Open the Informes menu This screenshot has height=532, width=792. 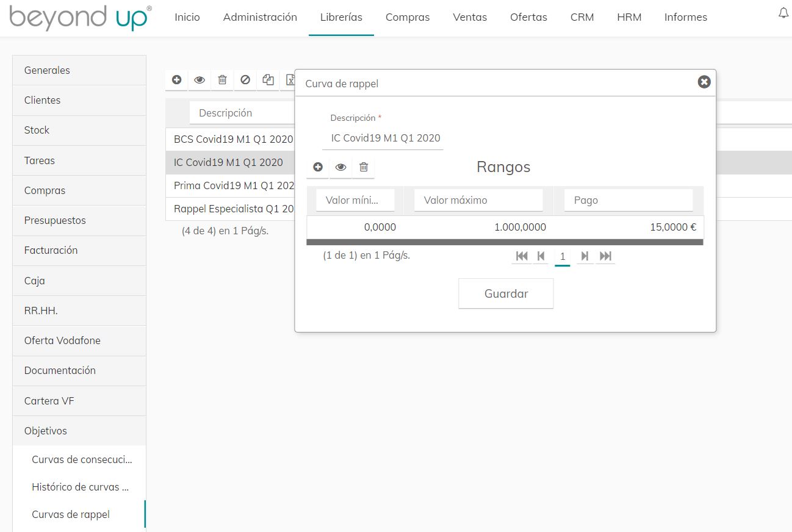pyautogui.click(x=686, y=17)
